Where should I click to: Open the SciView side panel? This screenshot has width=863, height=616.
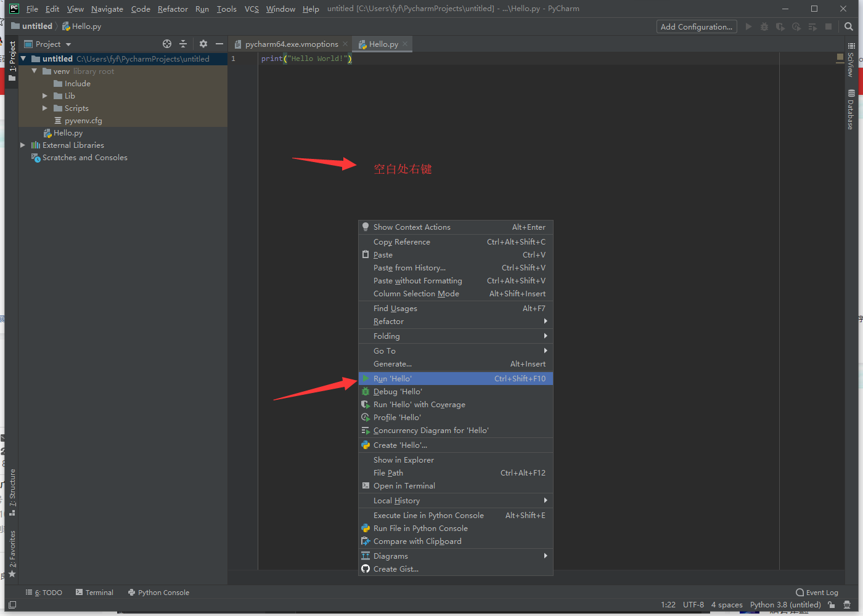[851, 60]
